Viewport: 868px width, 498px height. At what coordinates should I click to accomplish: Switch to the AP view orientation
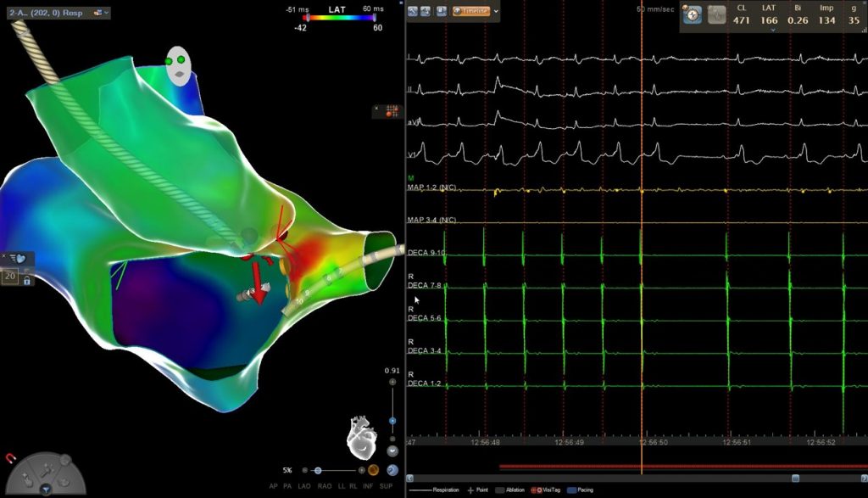click(x=273, y=486)
